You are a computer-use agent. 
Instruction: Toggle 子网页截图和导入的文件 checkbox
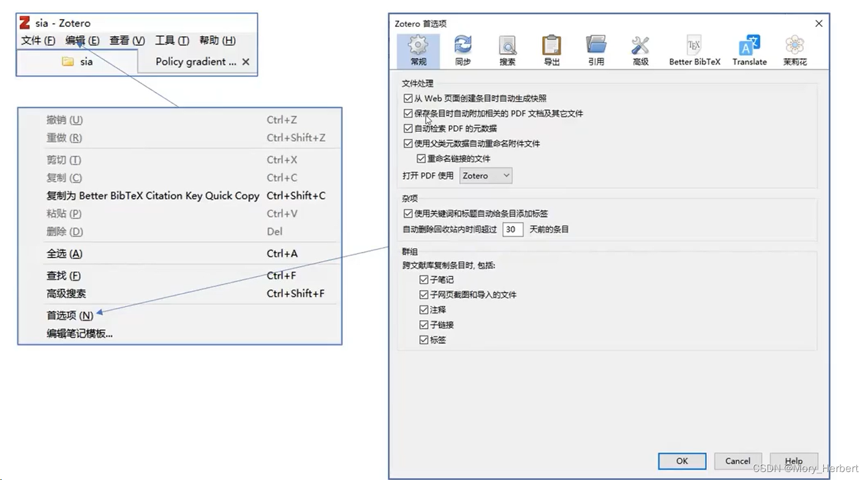pyautogui.click(x=423, y=295)
